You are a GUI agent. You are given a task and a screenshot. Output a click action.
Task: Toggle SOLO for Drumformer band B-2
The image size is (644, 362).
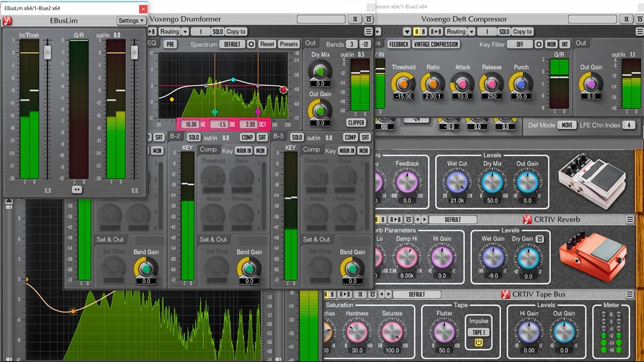click(193, 138)
